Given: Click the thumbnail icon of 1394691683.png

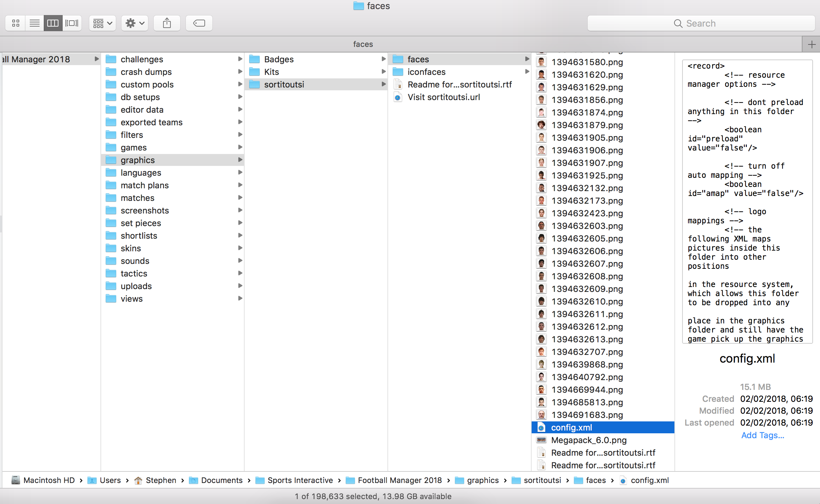Looking at the screenshot, I should click(x=541, y=415).
